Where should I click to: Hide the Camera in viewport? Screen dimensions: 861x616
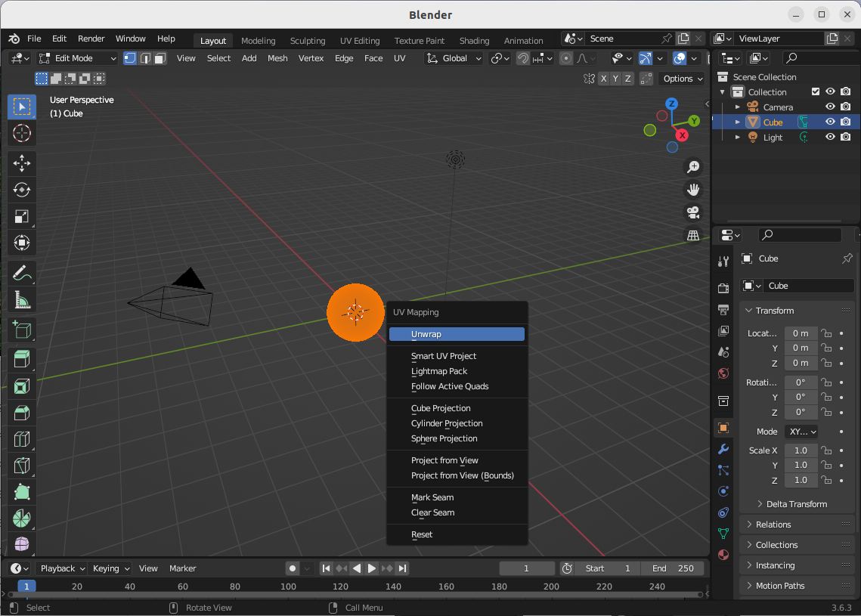[x=830, y=107]
